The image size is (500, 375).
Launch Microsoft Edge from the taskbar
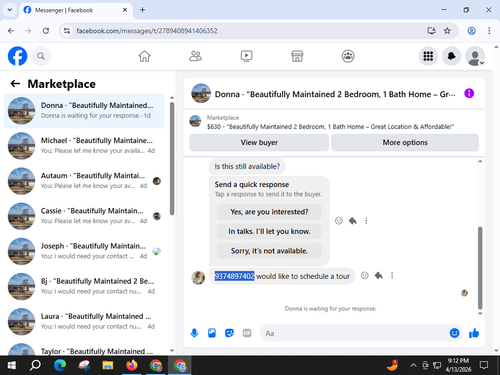coord(60,366)
